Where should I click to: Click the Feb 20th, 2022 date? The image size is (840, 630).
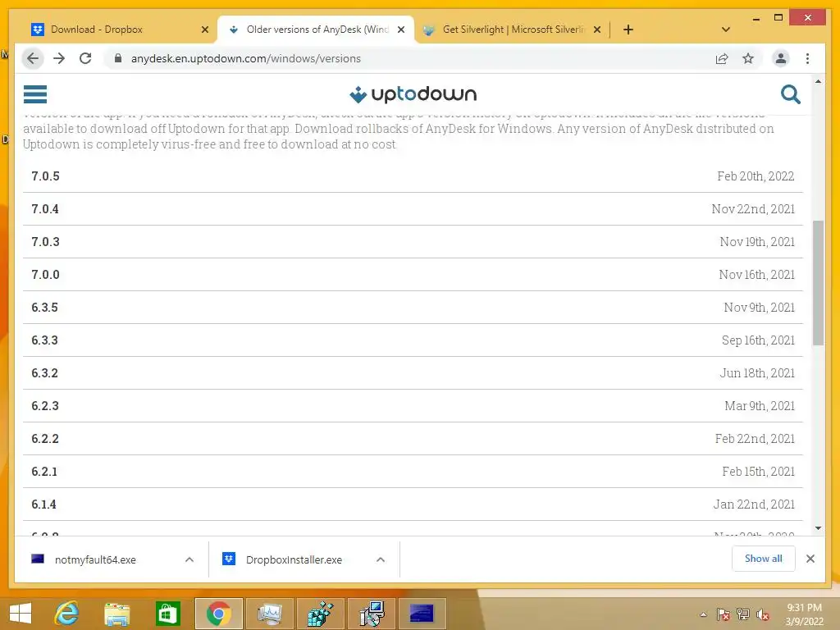click(756, 176)
